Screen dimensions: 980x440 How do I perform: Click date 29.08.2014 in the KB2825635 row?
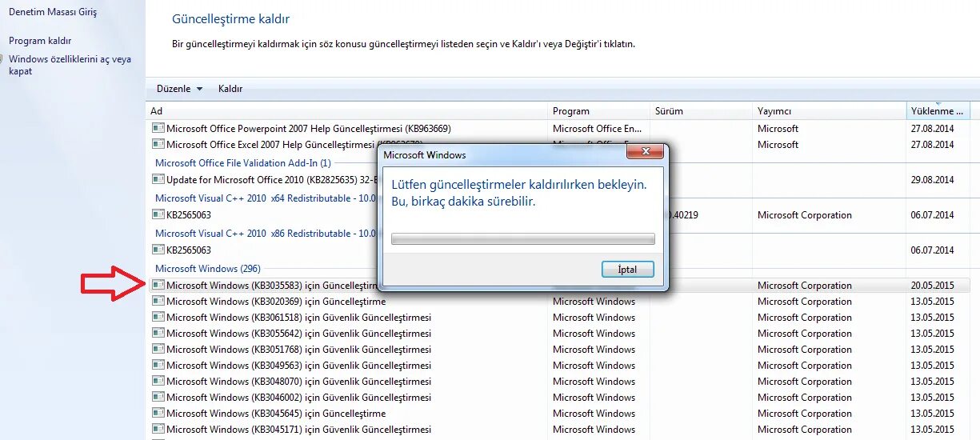pos(932,180)
